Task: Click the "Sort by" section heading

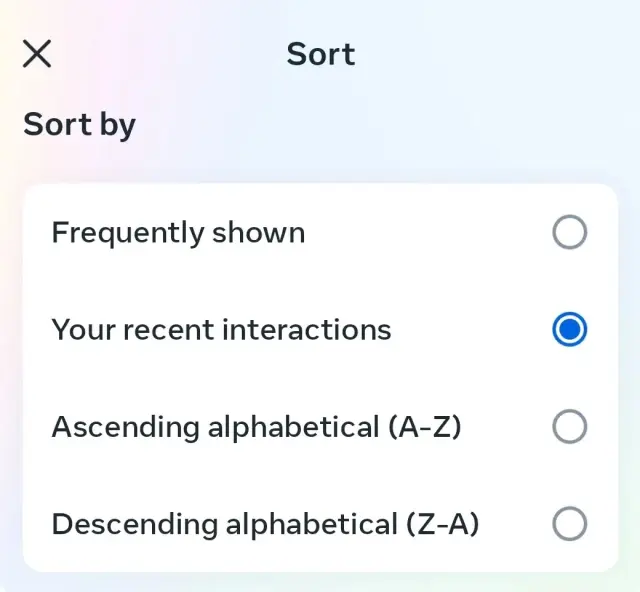Action: 79,125
